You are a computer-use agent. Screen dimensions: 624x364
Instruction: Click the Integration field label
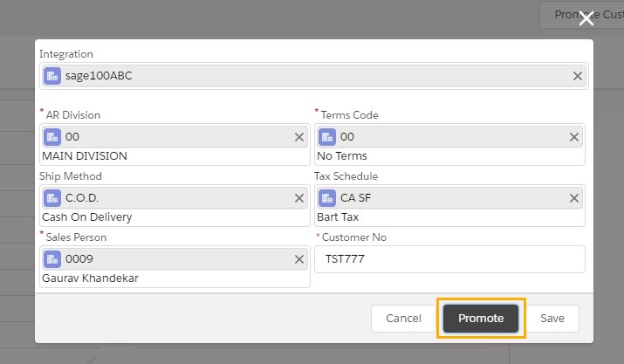(66, 54)
